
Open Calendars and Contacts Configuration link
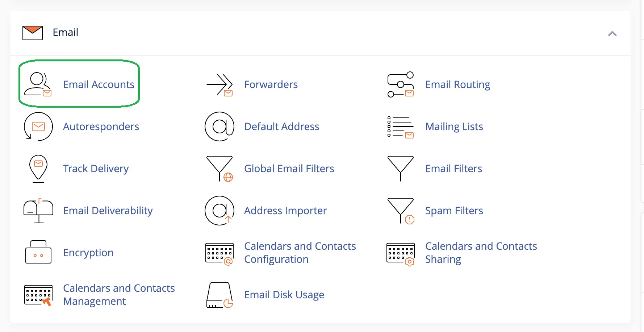click(x=300, y=253)
